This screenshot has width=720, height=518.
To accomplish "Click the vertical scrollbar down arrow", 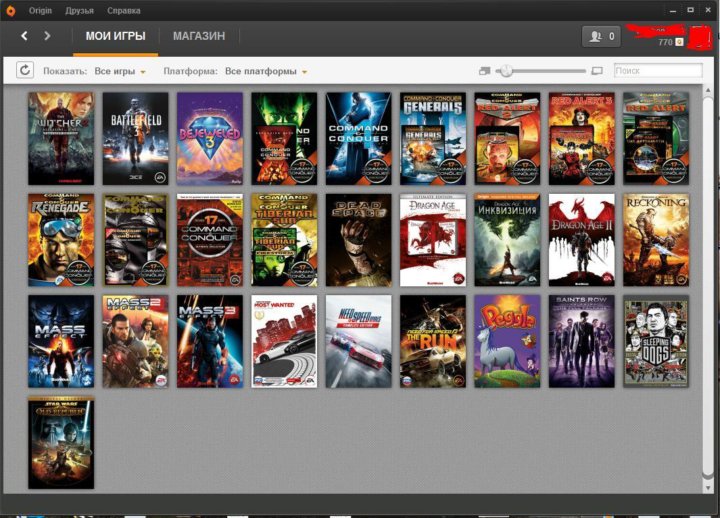I will [x=708, y=488].
